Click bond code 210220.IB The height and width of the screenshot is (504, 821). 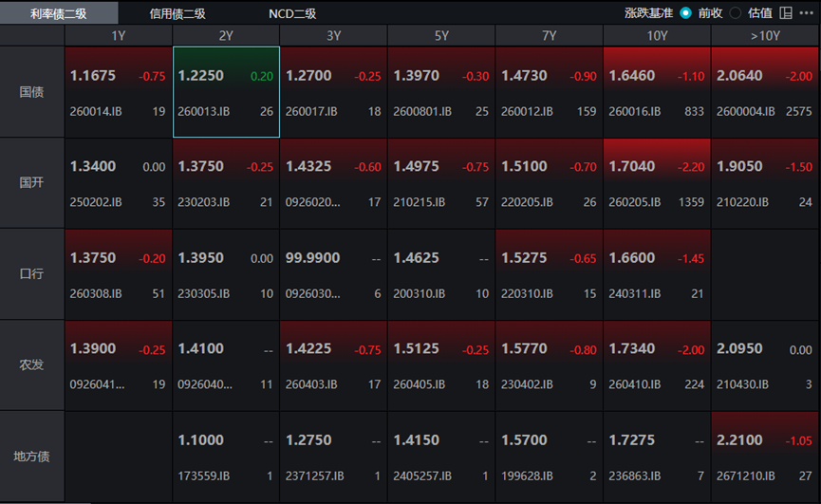point(742,202)
